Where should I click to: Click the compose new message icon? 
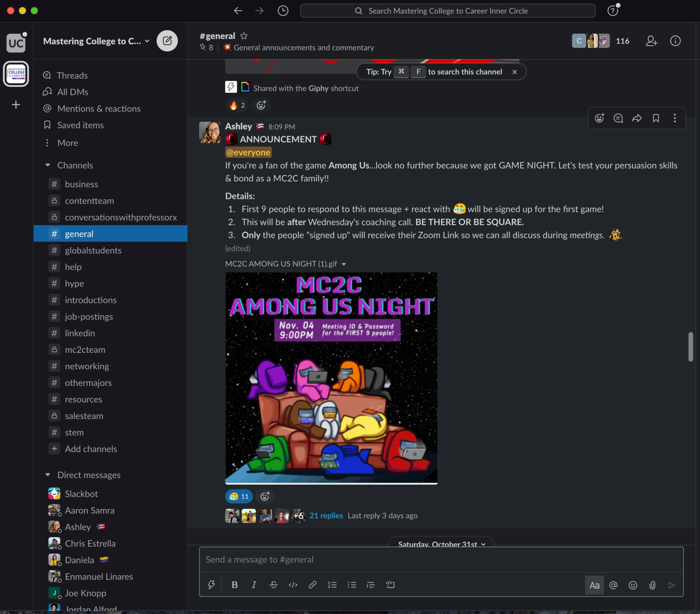167,41
